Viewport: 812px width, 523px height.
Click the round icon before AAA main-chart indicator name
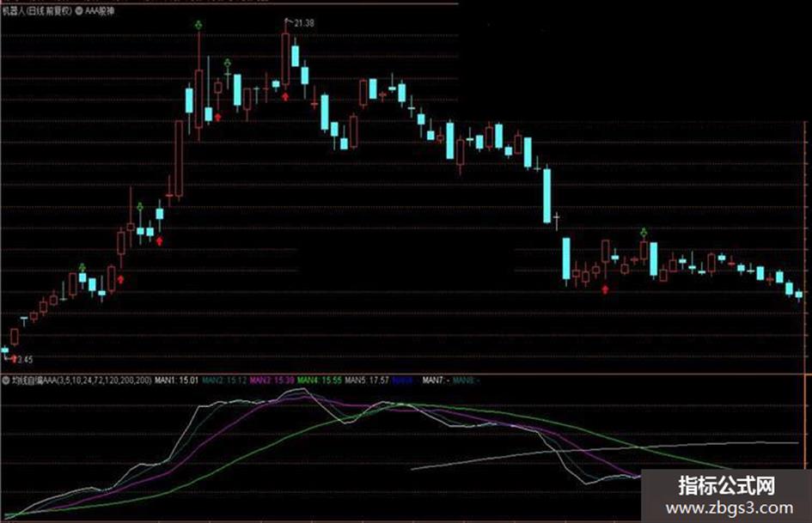[80, 11]
